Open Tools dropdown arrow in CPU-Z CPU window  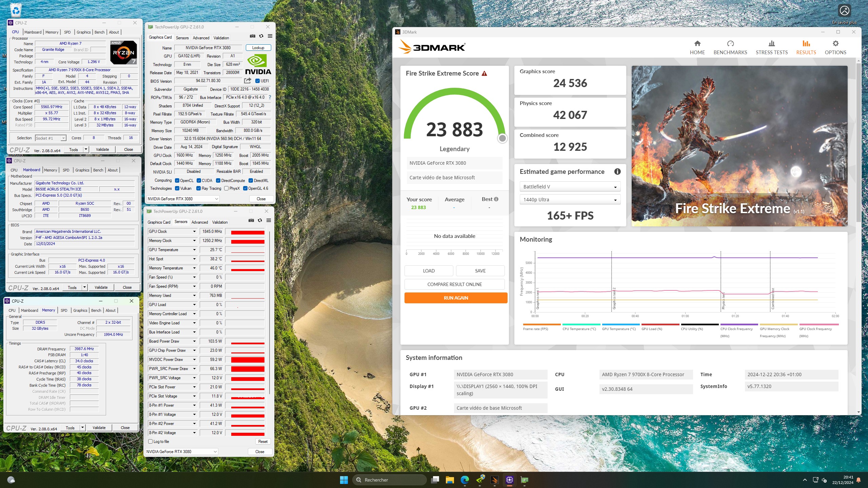pos(86,149)
